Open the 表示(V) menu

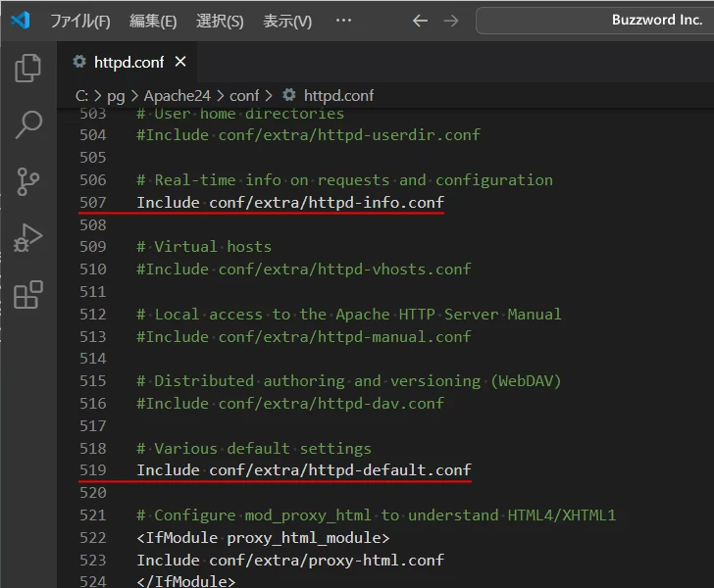coord(287,21)
